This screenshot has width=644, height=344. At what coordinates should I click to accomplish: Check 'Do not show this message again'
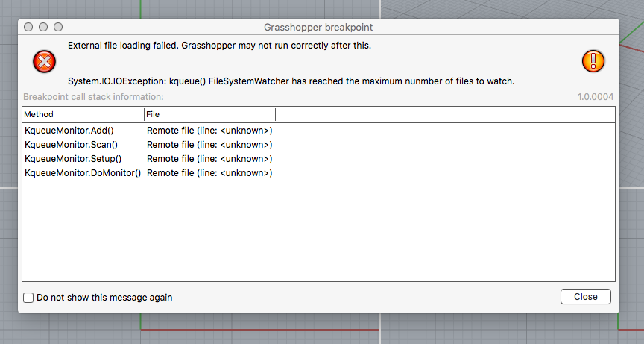click(x=28, y=298)
